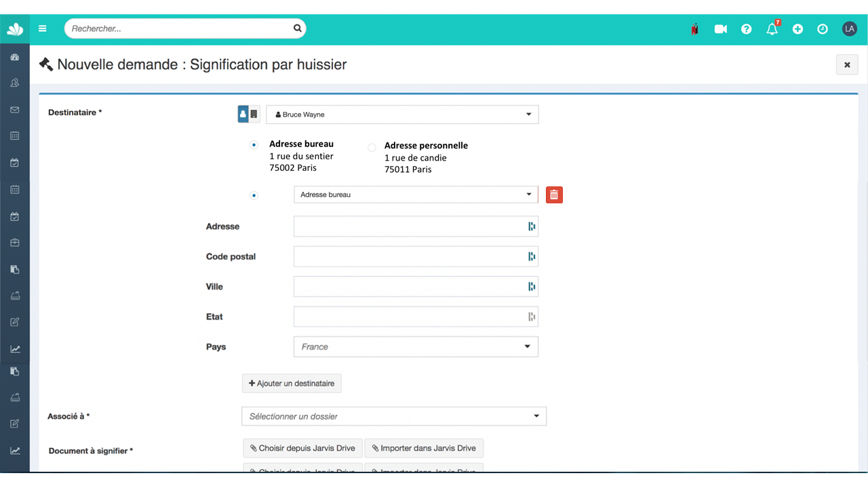The image size is (868, 488).
Task: Open the mail envelope icon in sidebar
Action: pos(14,110)
